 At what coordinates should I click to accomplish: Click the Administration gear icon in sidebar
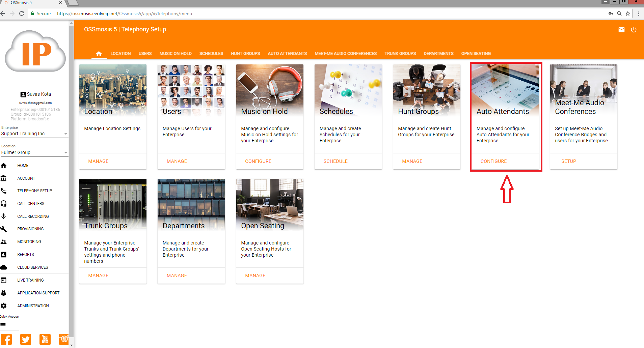coord(4,306)
